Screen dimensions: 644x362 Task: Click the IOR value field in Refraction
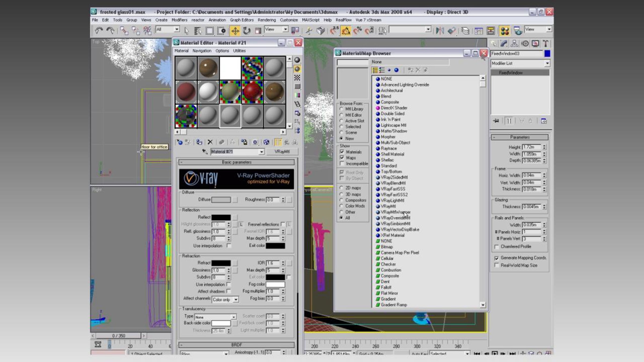point(273,263)
